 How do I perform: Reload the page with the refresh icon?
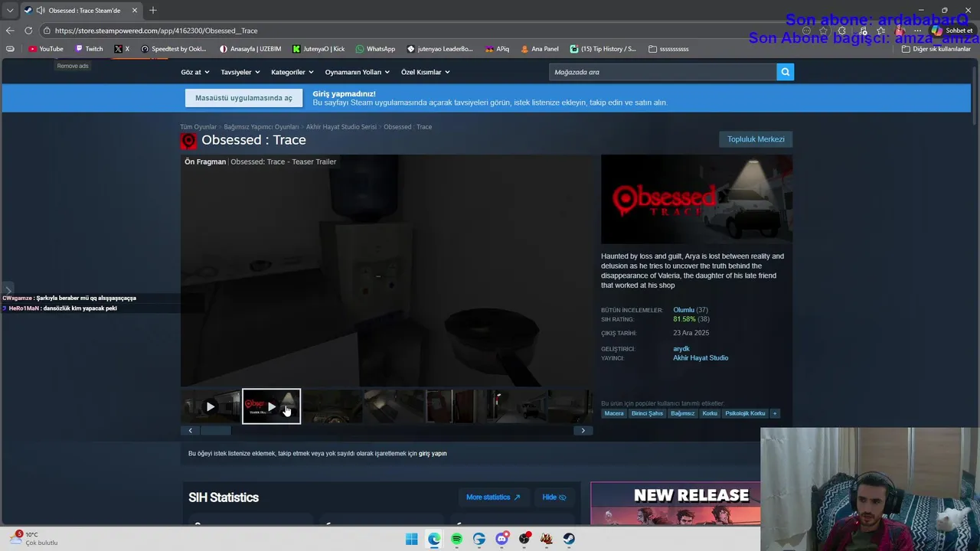(28, 31)
